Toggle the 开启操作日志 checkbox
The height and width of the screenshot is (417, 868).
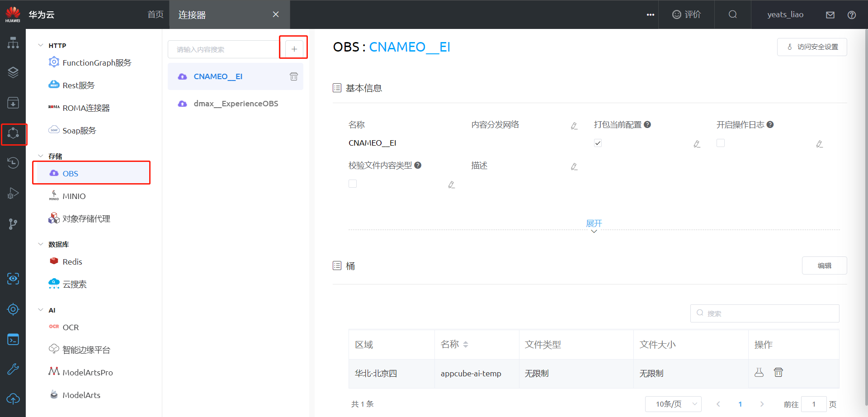721,143
